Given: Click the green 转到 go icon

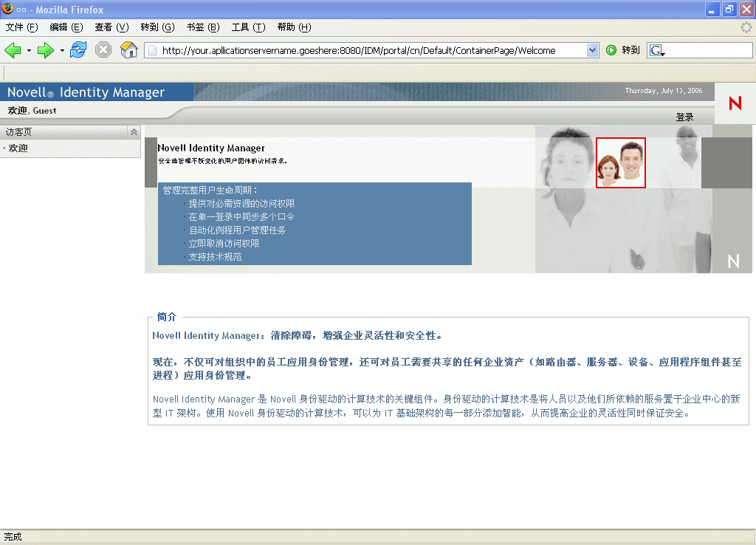Looking at the screenshot, I should [x=611, y=49].
